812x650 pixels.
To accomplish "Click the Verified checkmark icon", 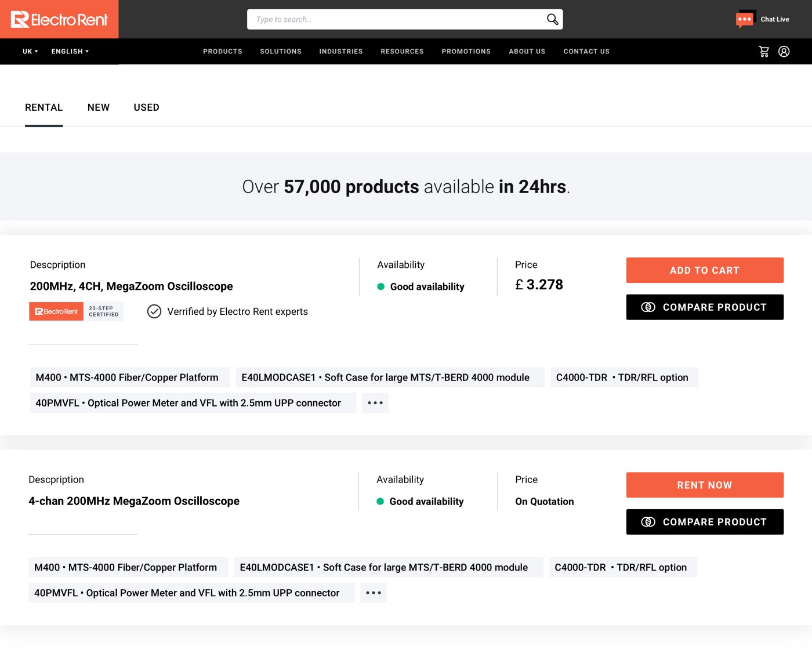I will click(154, 311).
